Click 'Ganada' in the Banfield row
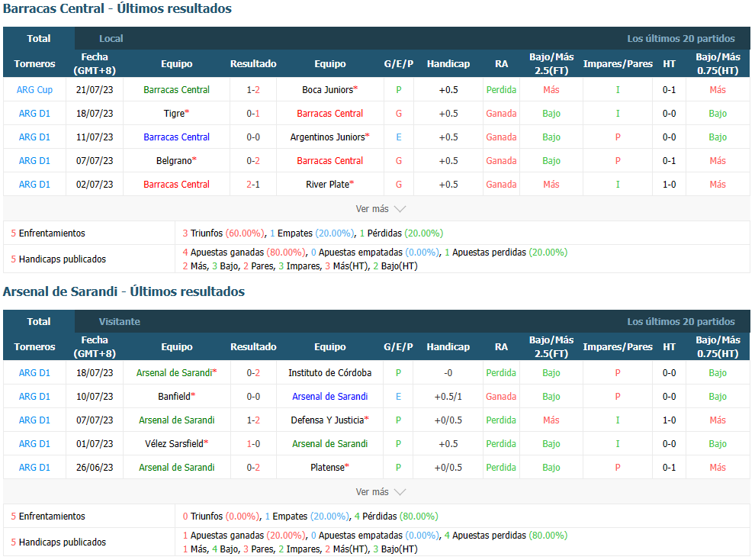Image resolution: width=755 pixels, height=560 pixels. 501,397
